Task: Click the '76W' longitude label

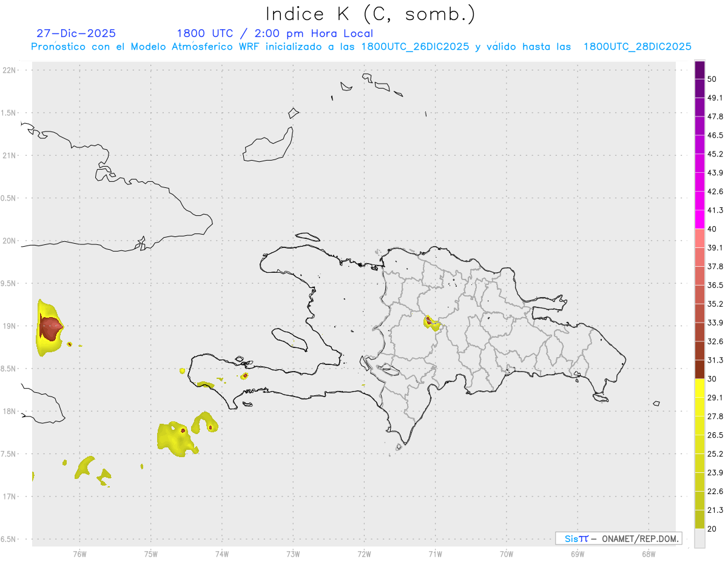Action: point(79,554)
